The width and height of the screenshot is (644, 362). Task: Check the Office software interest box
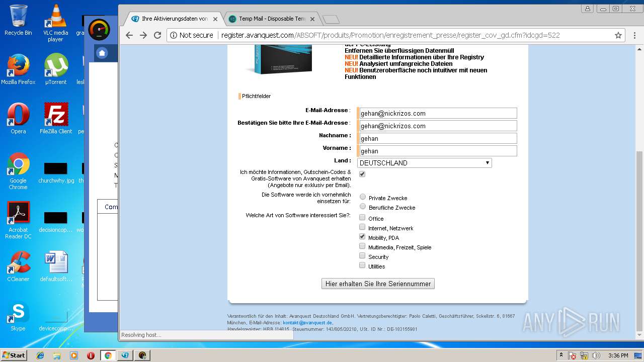click(x=362, y=217)
